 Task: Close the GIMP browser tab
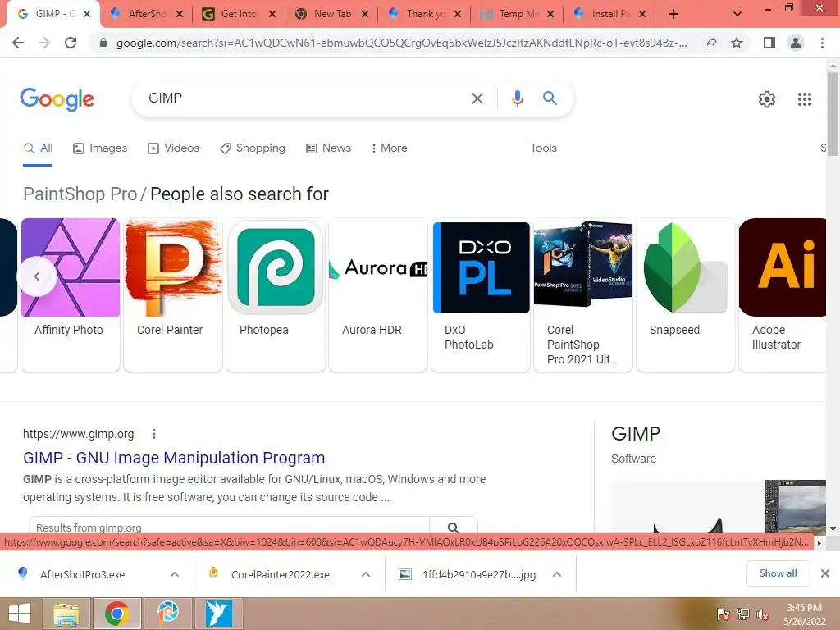pos(87,14)
